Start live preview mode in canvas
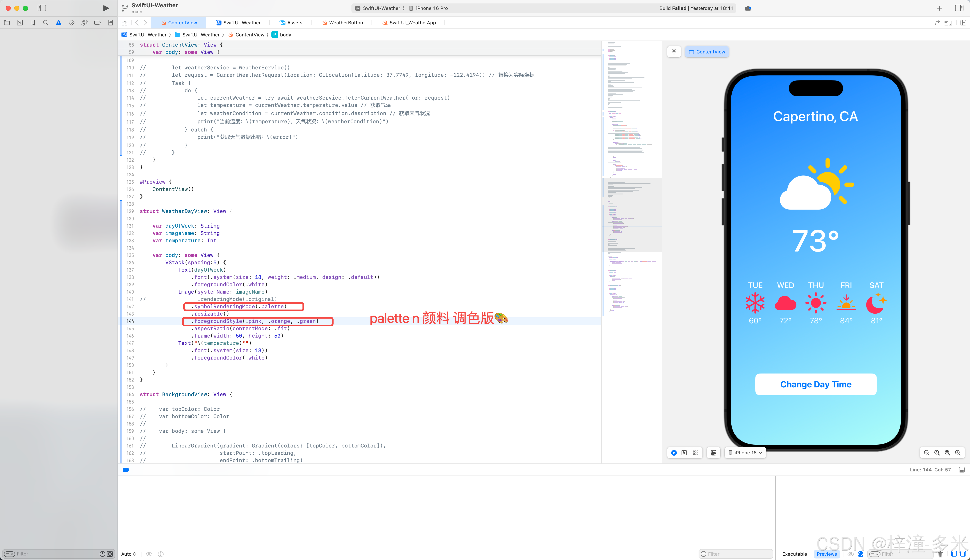The width and height of the screenshot is (970, 560). tap(674, 453)
